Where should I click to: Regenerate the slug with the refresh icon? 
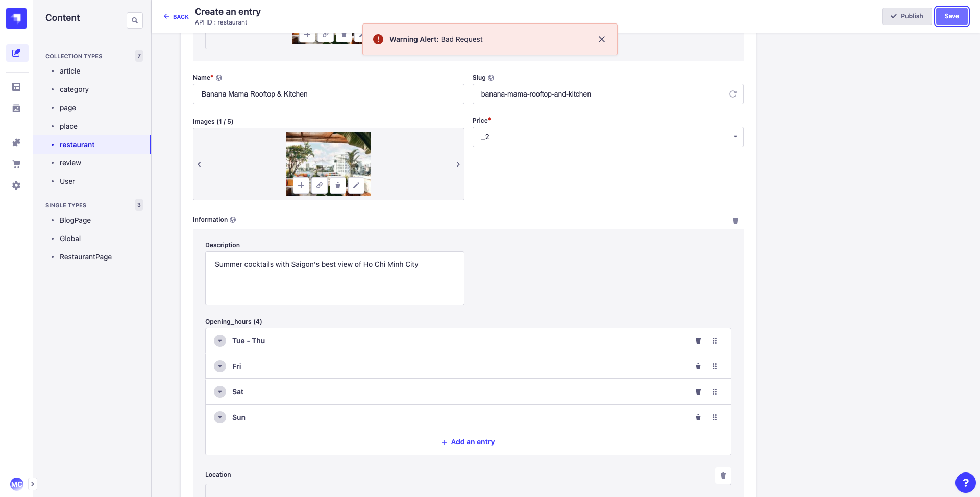coord(733,94)
